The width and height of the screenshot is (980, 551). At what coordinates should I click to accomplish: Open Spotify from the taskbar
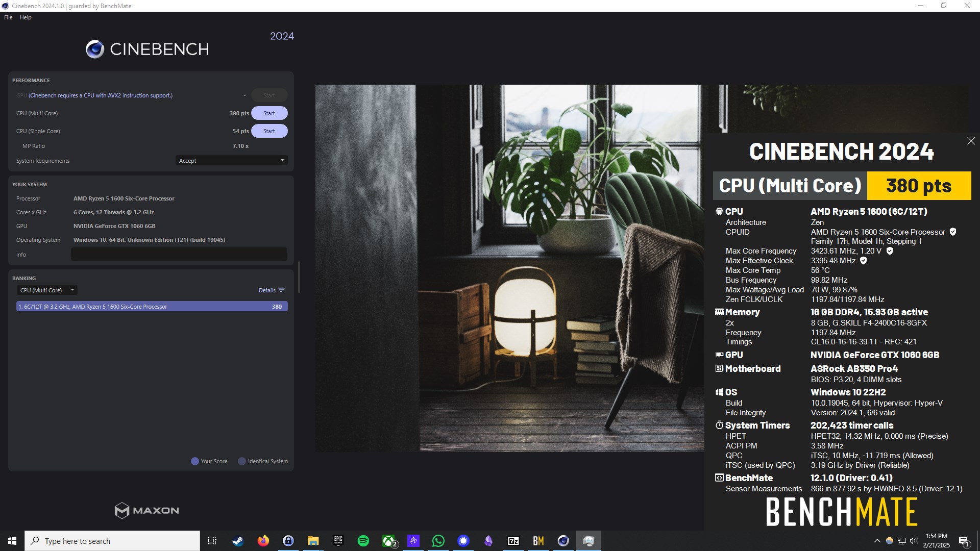click(x=363, y=541)
